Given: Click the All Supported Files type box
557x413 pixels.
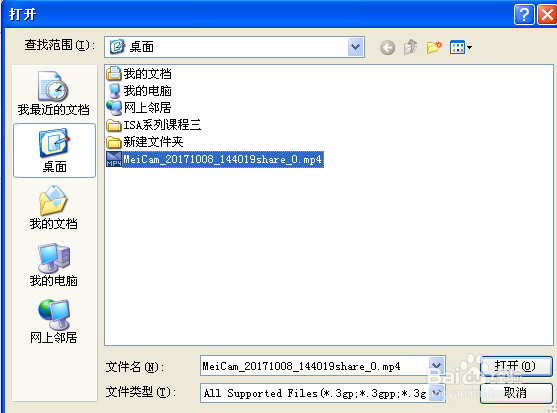Looking at the screenshot, I should (x=323, y=393).
